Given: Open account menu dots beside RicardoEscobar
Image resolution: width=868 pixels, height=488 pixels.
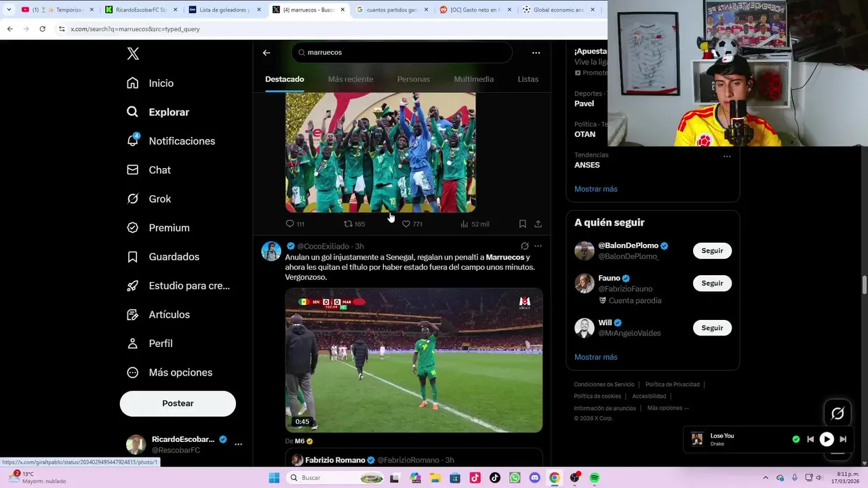Looking at the screenshot, I should (238, 444).
